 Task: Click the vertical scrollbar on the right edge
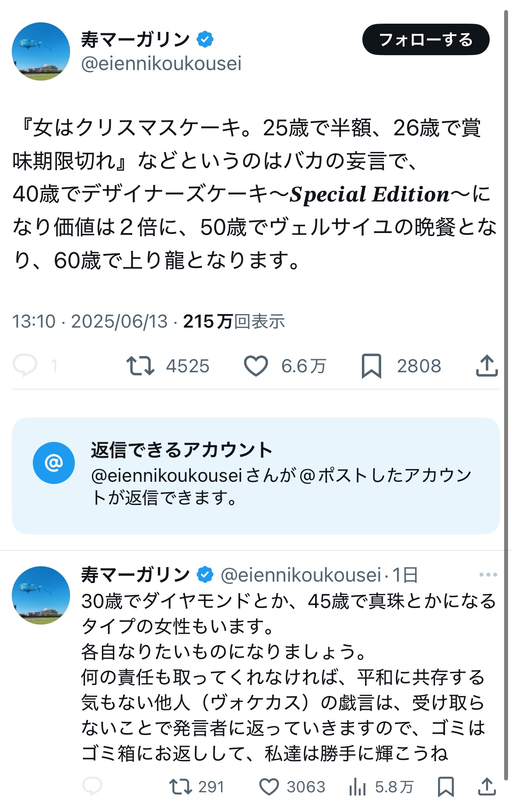506,394
